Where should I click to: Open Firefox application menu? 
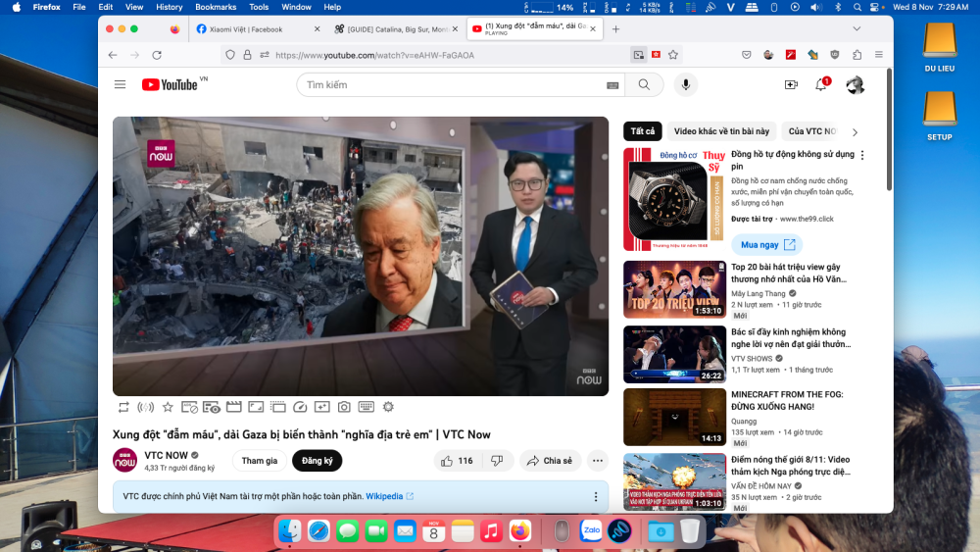coord(879,55)
